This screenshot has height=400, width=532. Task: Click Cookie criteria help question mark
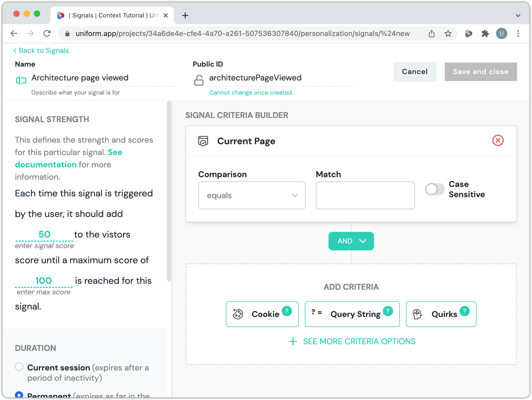click(x=287, y=311)
